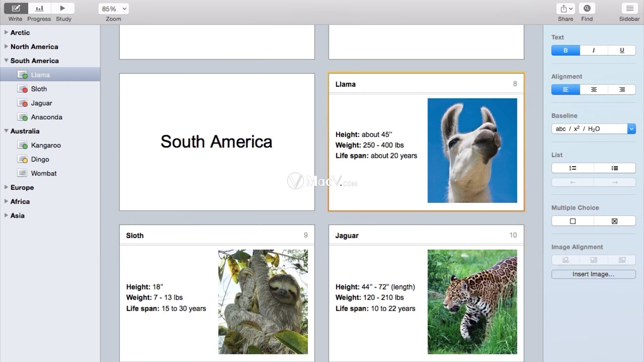Select the empty checkbox Multiple Choice option
Viewport: 644px width, 362px height.
pos(572,221)
